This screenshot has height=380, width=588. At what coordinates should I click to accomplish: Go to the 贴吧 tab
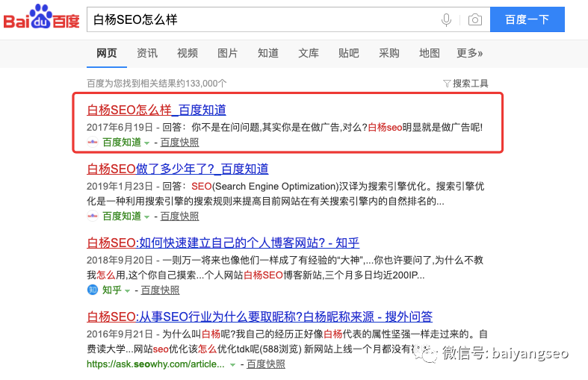pos(349,53)
